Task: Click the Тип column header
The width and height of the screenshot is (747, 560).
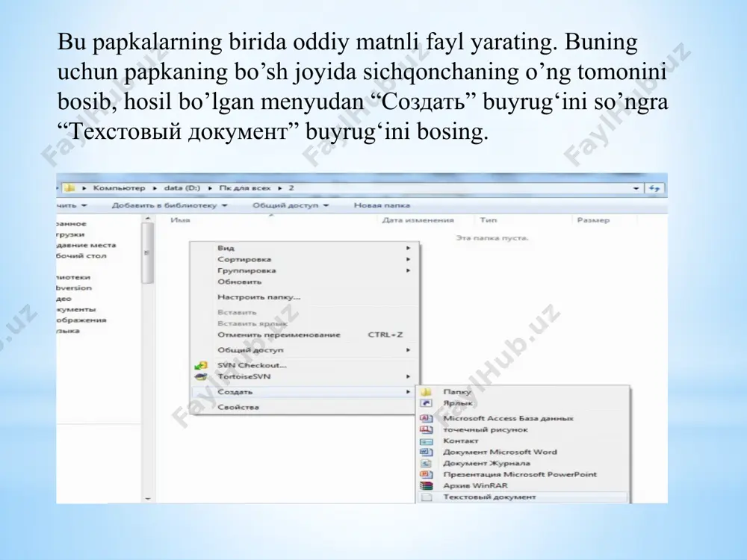Action: (489, 220)
